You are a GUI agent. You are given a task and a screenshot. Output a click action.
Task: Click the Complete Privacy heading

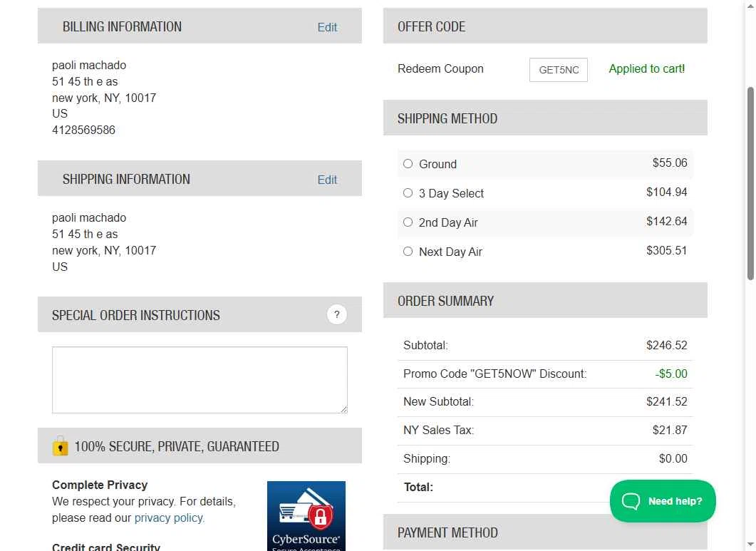pyautogui.click(x=100, y=485)
